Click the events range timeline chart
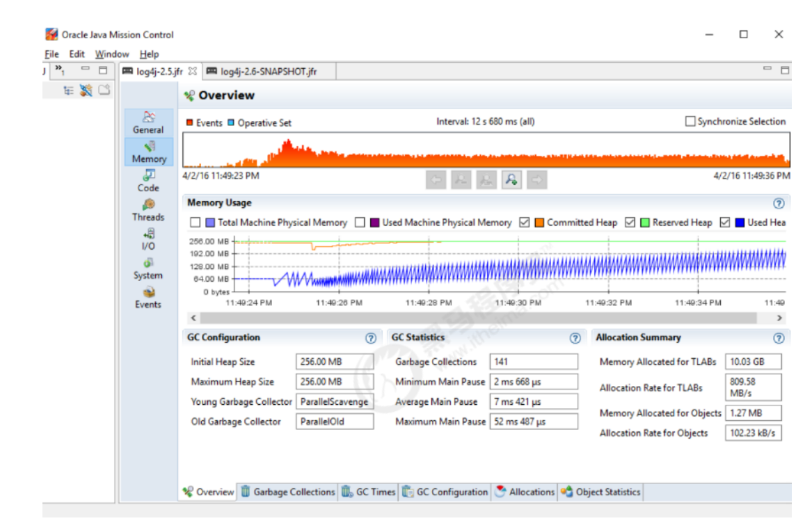The height and width of the screenshot is (530, 812). (x=486, y=150)
